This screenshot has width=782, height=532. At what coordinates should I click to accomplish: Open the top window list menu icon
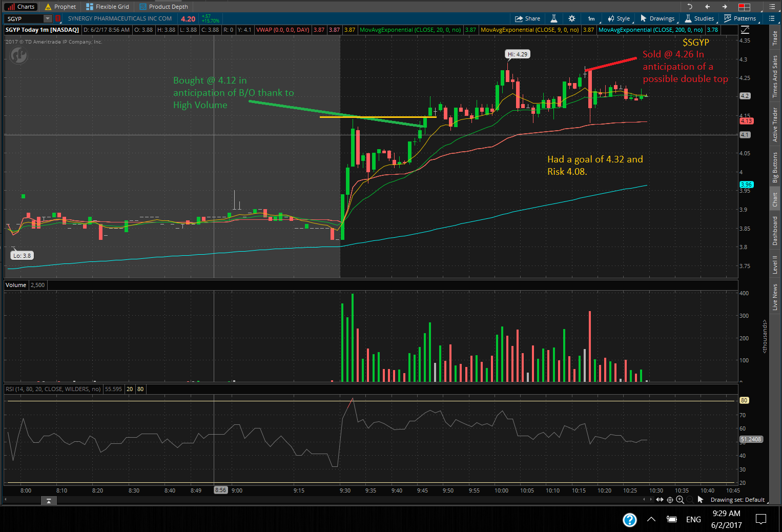point(772,7)
